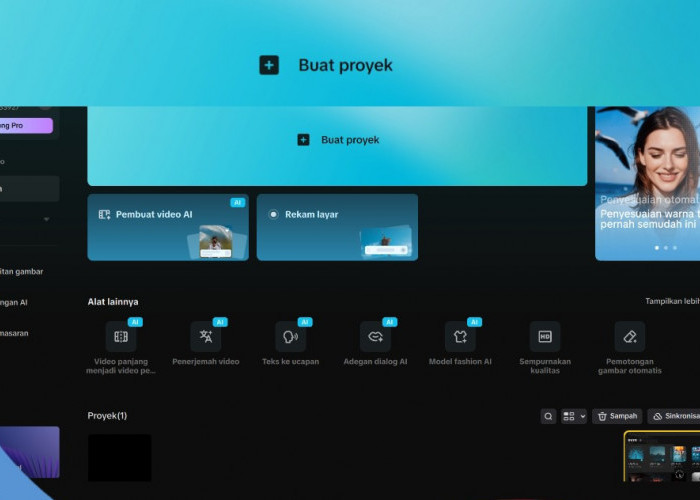Expand the project view layout dropdown

(574, 416)
